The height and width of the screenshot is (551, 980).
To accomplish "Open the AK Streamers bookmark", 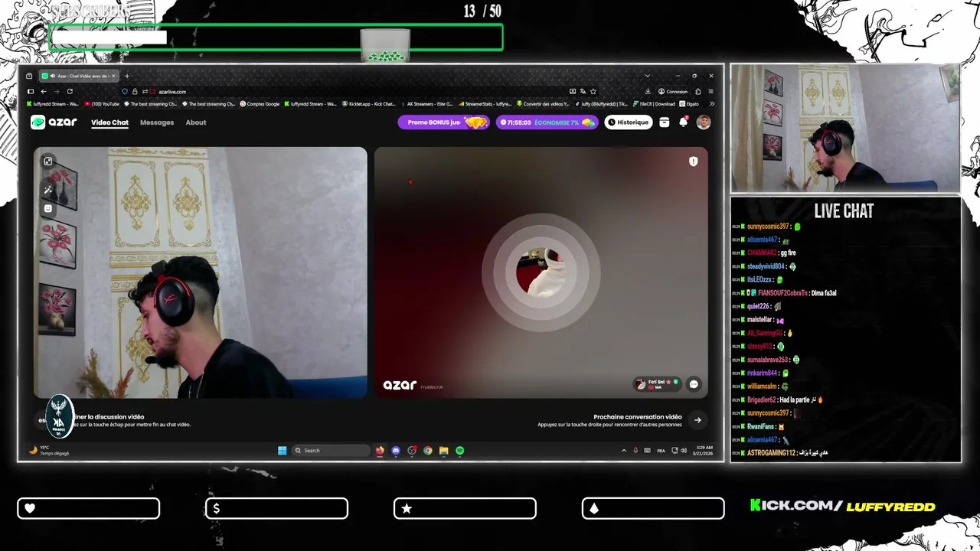I will pos(426,104).
